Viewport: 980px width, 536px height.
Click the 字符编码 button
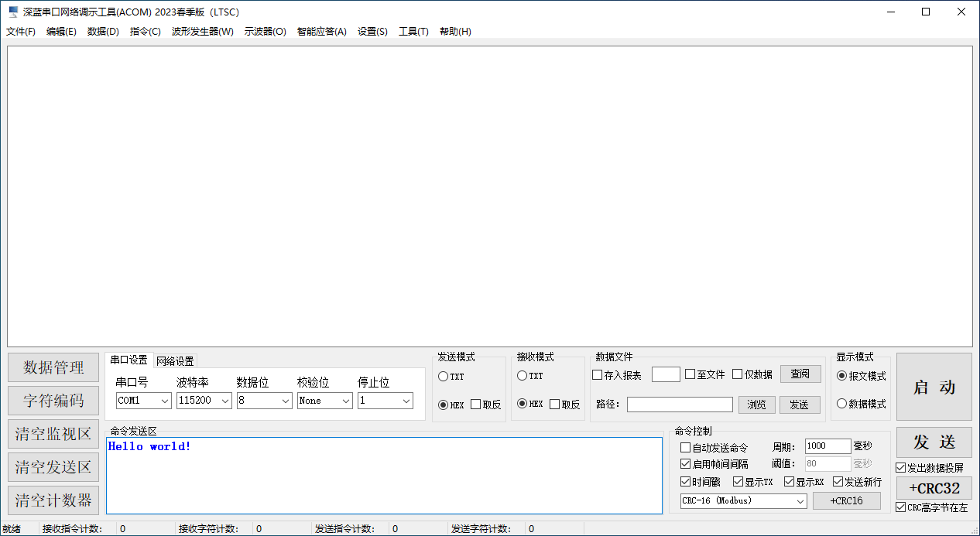click(x=53, y=401)
